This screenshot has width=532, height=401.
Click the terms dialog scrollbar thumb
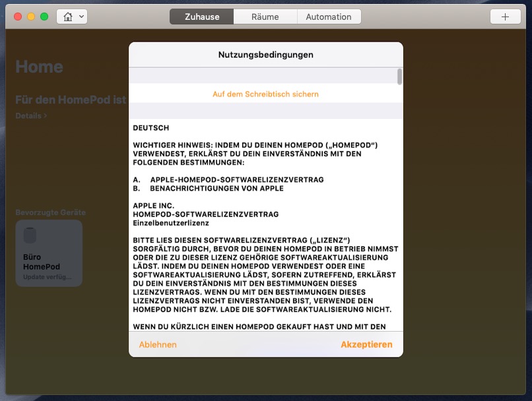coord(399,77)
